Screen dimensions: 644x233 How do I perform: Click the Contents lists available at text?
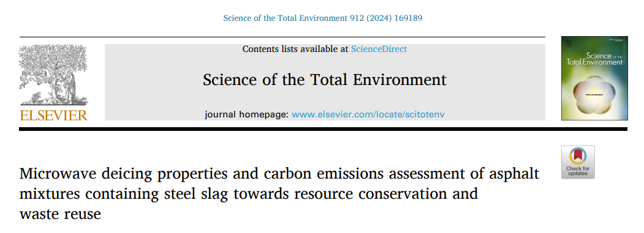click(295, 49)
